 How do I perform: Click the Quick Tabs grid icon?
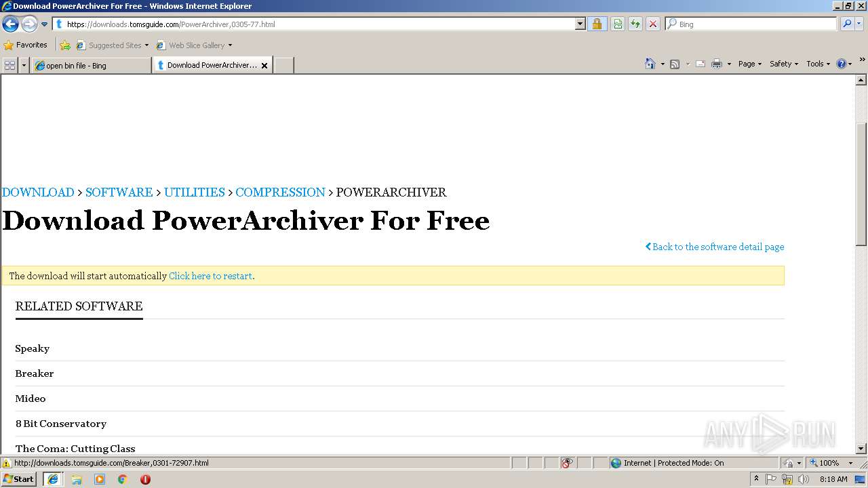tap(10, 65)
